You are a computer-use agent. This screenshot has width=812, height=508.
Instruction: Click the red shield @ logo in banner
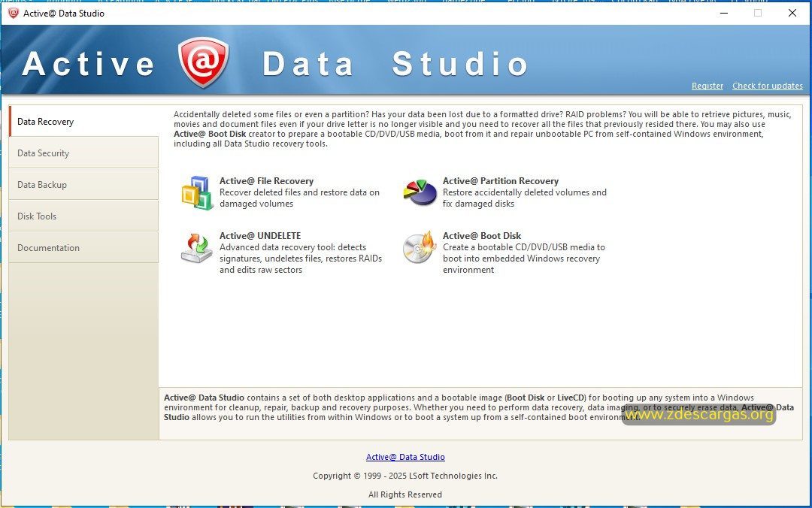point(204,62)
